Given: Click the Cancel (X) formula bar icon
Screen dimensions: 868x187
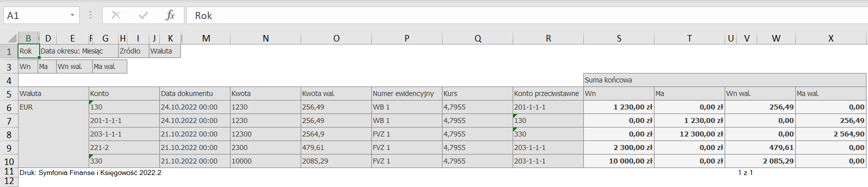Looking at the screenshot, I should click(116, 15).
